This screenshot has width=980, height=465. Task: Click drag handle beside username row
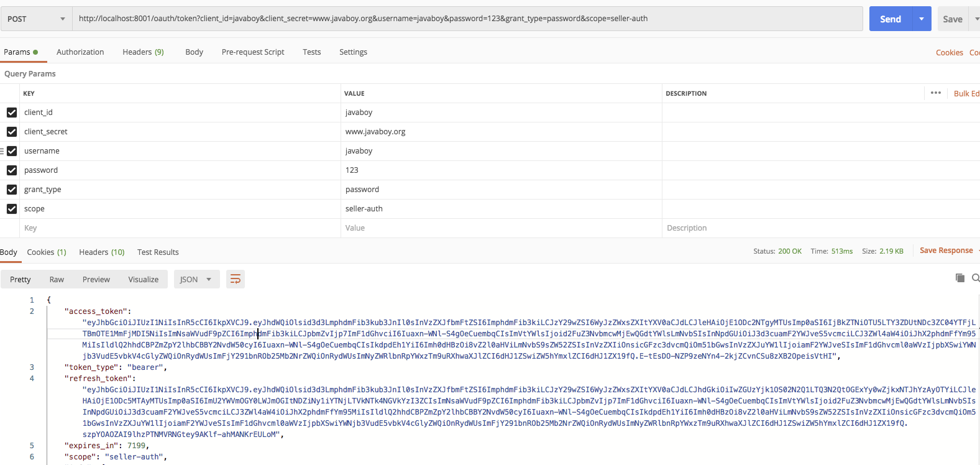2,151
